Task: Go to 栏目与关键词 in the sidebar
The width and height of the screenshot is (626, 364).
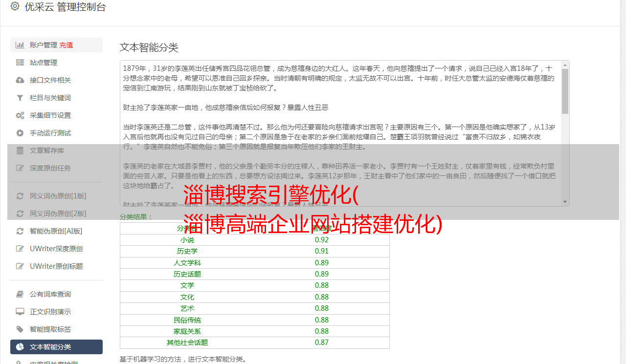Action: point(50,98)
